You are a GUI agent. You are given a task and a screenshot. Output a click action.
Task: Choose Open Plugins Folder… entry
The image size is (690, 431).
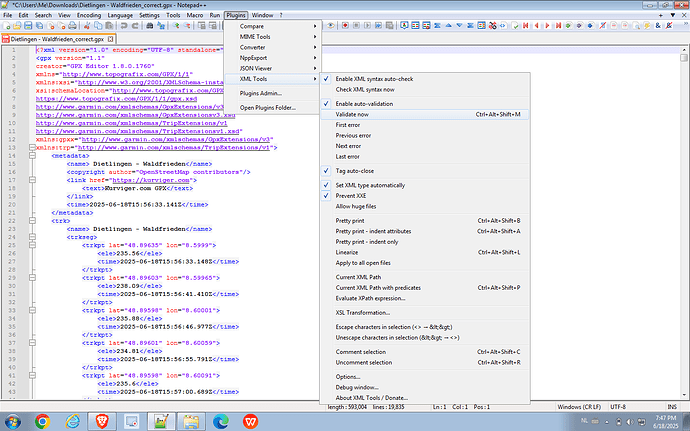pos(272,108)
